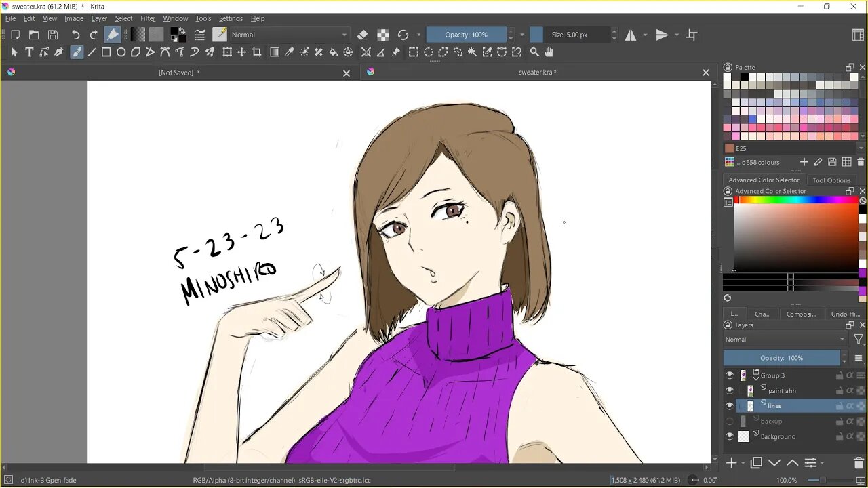This screenshot has width=868, height=488.
Task: Toggle eraser mode
Action: [363, 35]
